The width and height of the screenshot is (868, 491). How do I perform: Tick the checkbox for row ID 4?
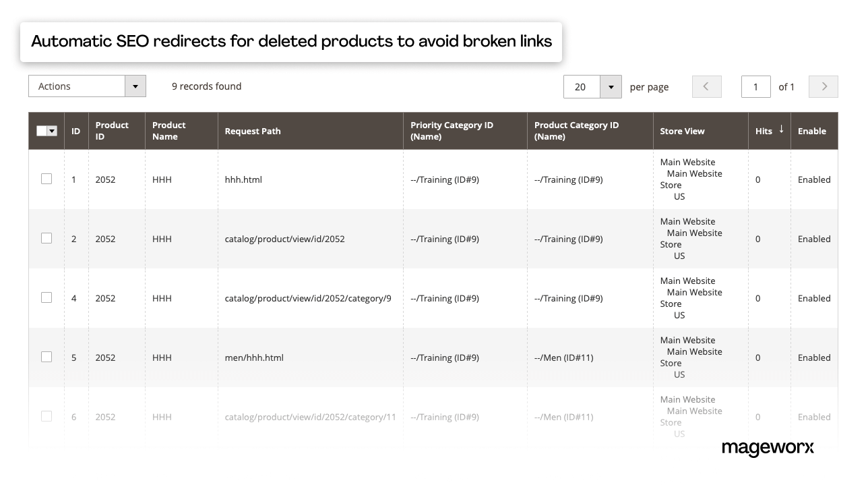46,297
